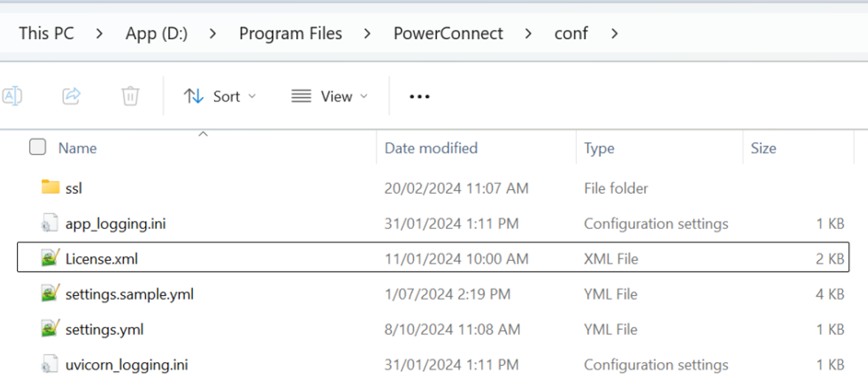
Task: Toggle the select-all checkbox beside Name
Action: point(38,147)
